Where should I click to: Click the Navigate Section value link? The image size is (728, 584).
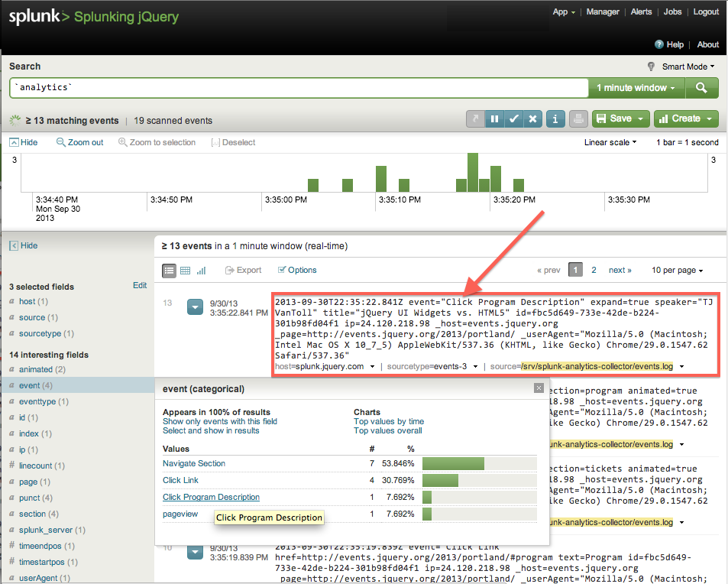194,463
